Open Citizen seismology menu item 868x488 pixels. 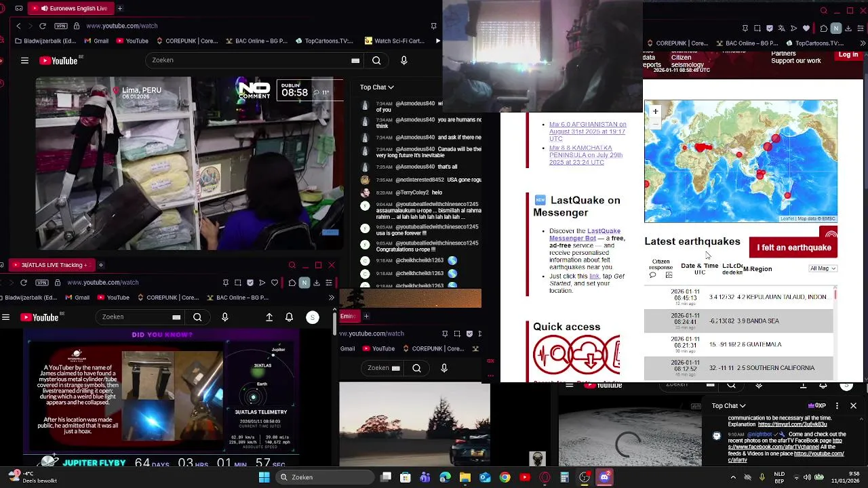click(x=687, y=61)
